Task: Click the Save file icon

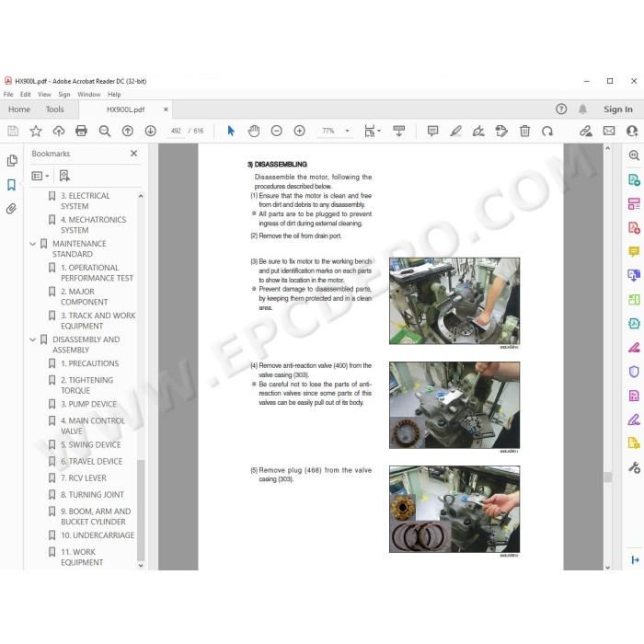Action: click(13, 131)
